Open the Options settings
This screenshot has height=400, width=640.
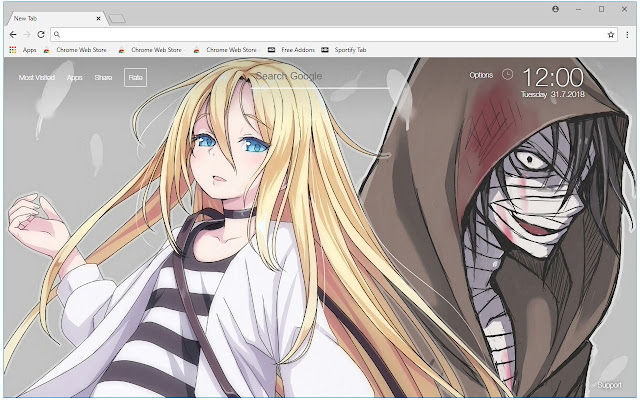481,75
